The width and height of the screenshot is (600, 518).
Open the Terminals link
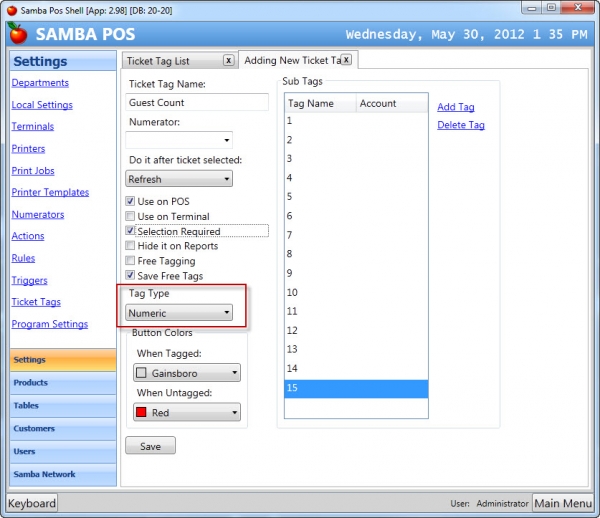[x=33, y=126]
